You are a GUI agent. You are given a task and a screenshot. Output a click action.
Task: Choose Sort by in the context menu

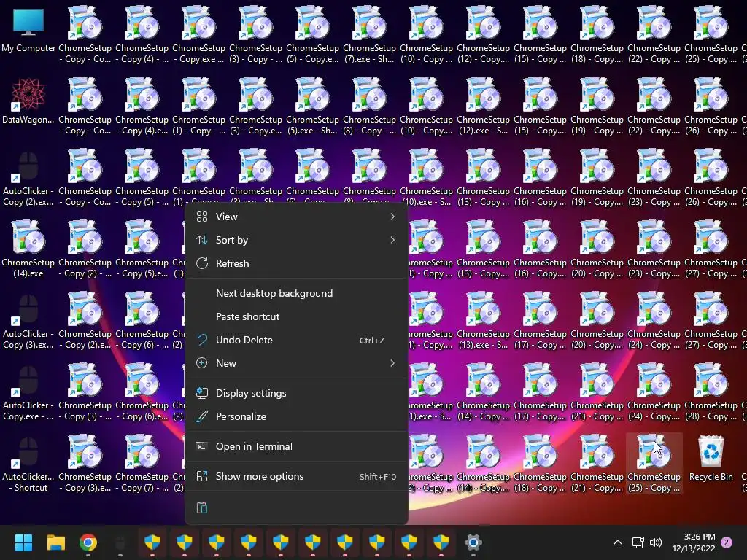coord(296,240)
